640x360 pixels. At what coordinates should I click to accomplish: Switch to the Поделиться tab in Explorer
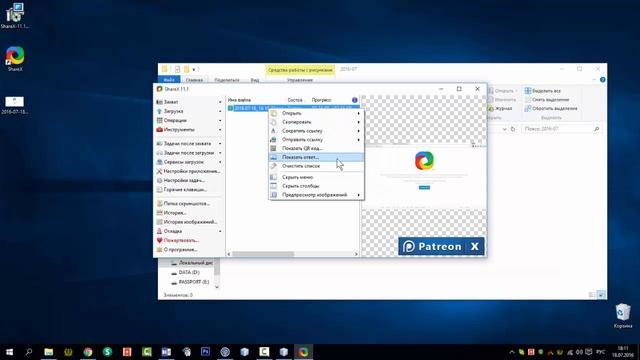[x=227, y=80]
